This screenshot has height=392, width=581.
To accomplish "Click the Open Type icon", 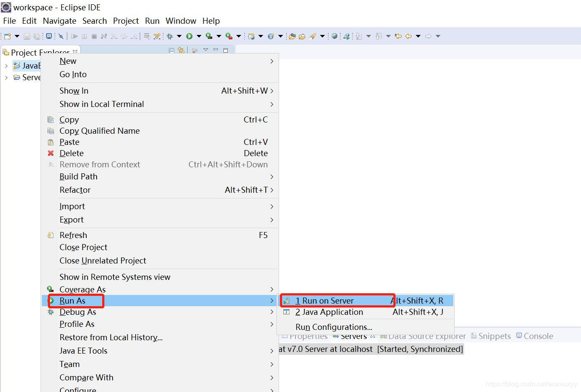I will [292, 36].
